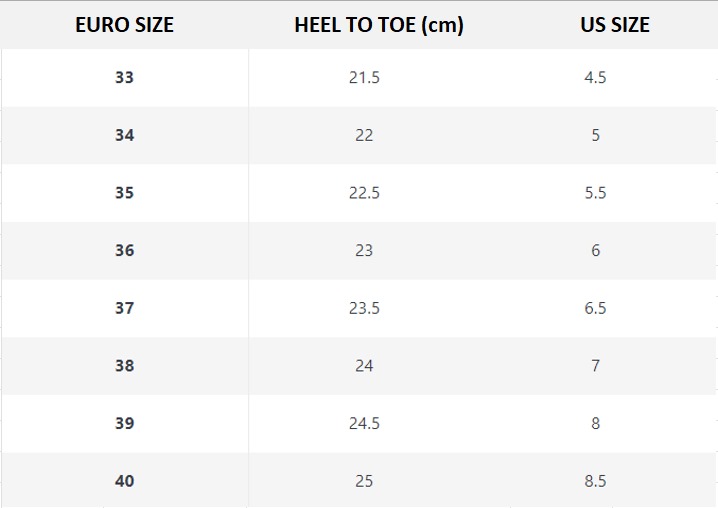This screenshot has width=718, height=508.
Task: Select Euro size 37 cell
Action: coord(124,308)
